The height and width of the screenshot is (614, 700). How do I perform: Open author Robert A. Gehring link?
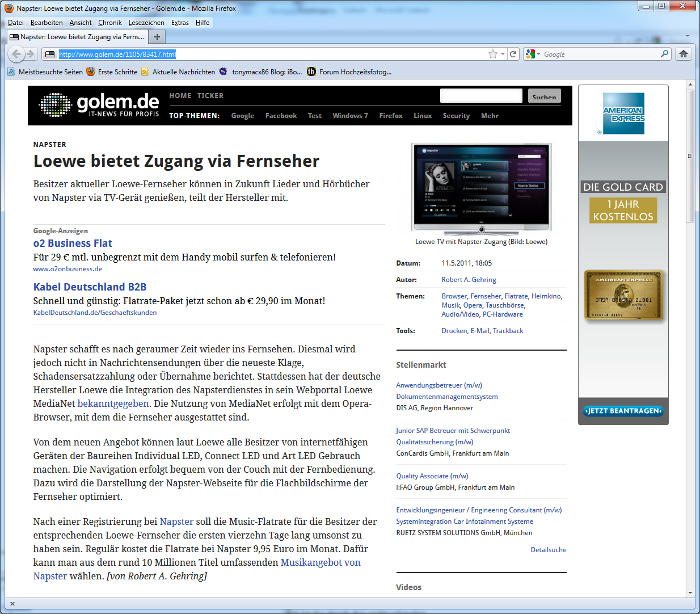pyautogui.click(x=469, y=279)
